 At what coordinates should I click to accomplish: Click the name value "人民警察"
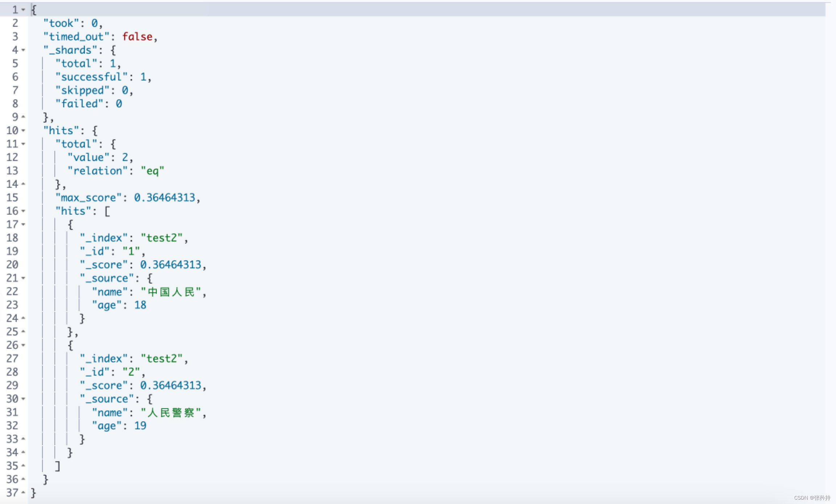click(171, 413)
